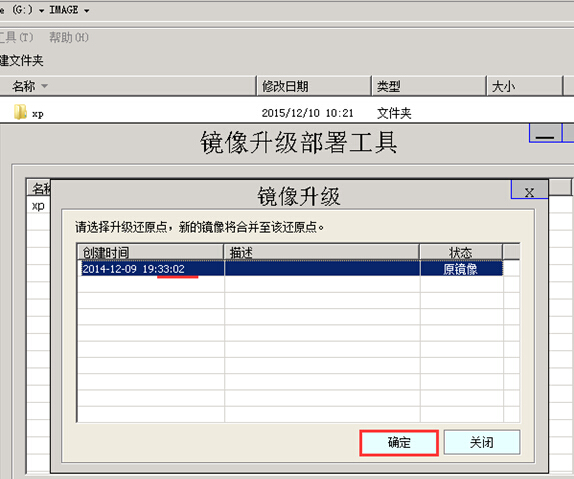Screen dimensions: 574x479
Task: Click the 关闭 close button in dialog
Action: (482, 442)
